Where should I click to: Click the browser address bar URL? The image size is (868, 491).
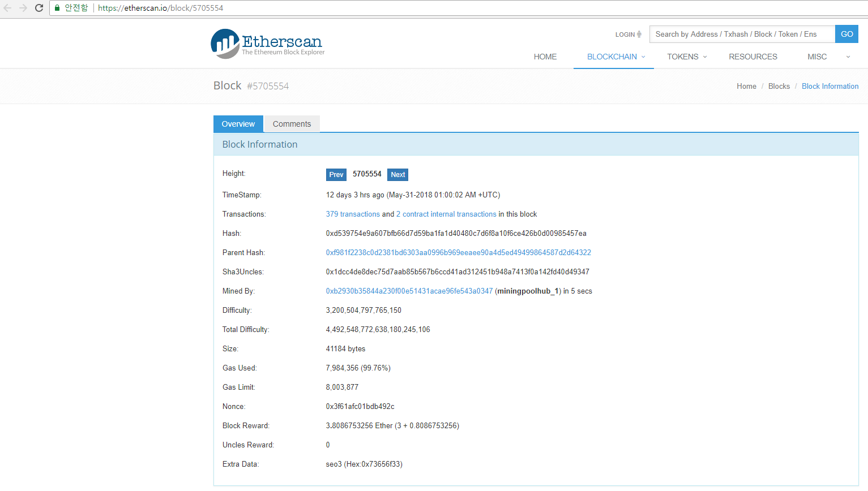[x=160, y=8]
